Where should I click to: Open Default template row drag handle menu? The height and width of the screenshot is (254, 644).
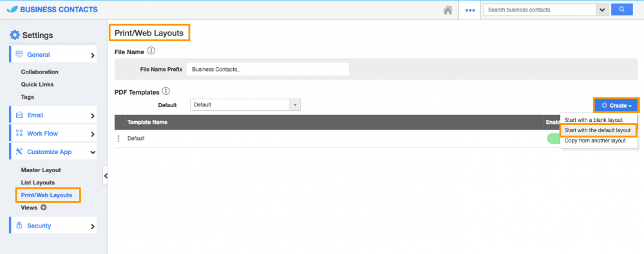(118, 139)
